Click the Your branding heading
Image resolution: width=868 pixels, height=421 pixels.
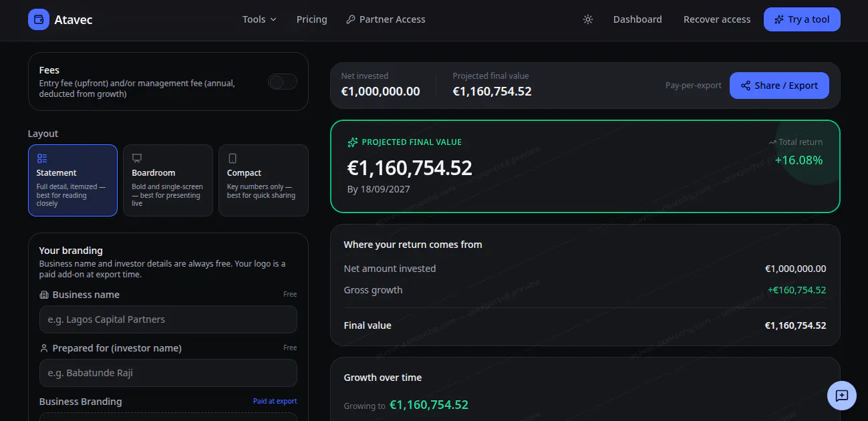pyautogui.click(x=71, y=251)
